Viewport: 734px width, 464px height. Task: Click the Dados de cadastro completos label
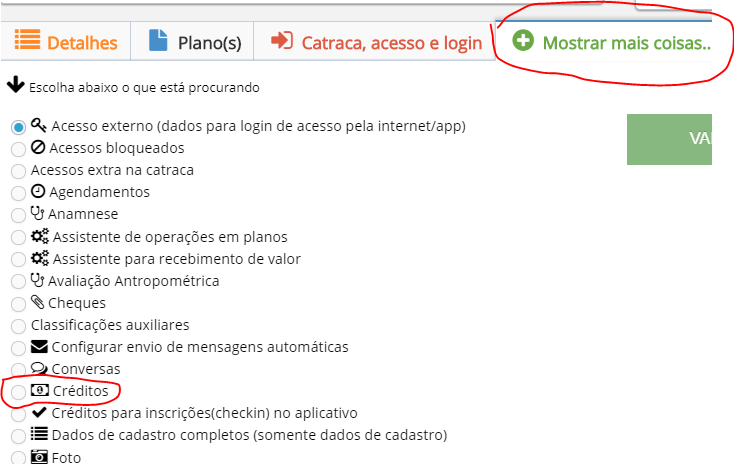coord(250,435)
